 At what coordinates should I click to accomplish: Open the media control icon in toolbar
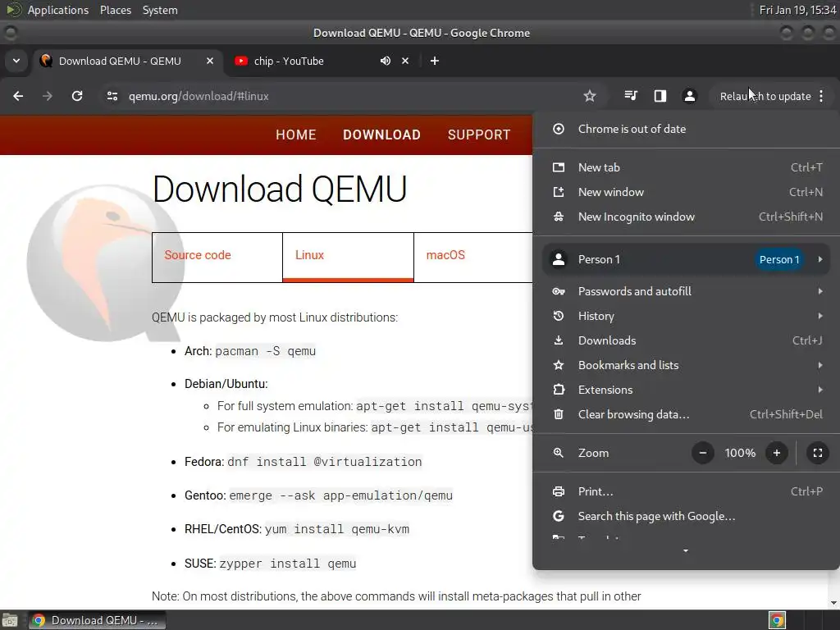click(631, 96)
